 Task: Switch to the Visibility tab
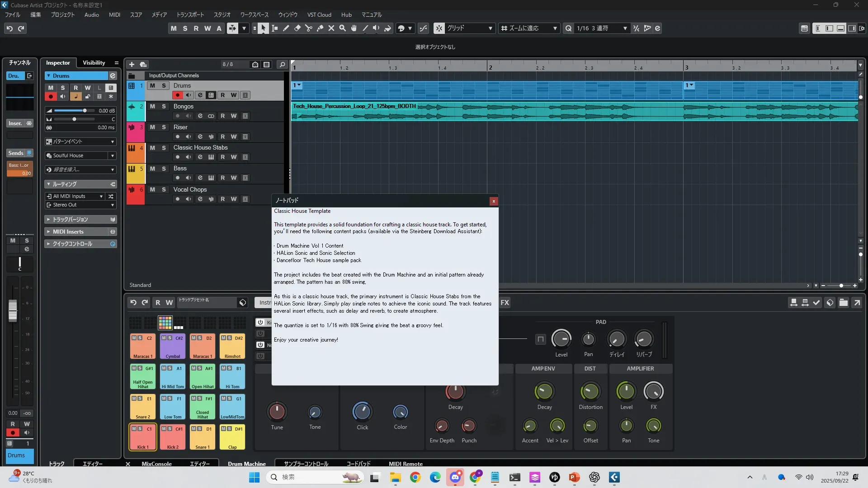[x=94, y=63]
